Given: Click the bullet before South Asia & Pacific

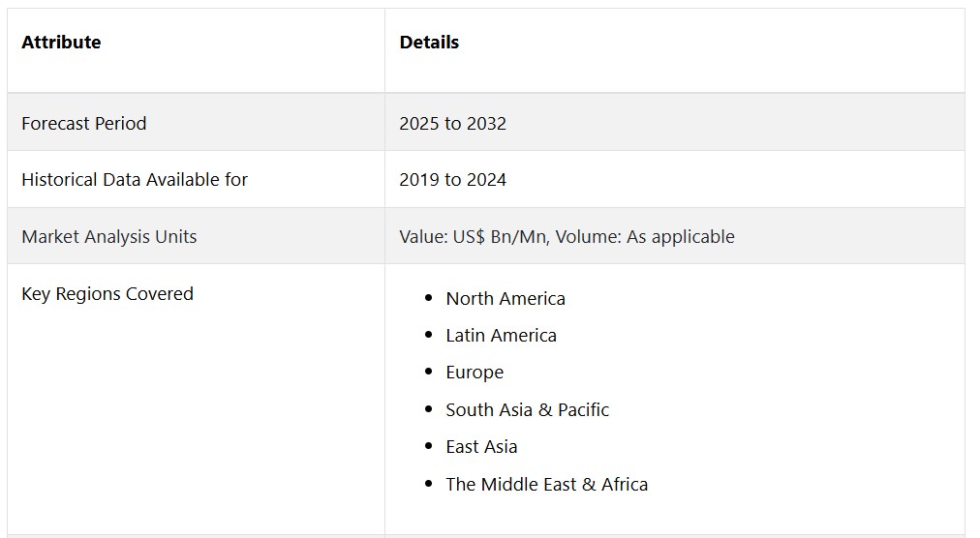Looking at the screenshot, I should tap(428, 409).
